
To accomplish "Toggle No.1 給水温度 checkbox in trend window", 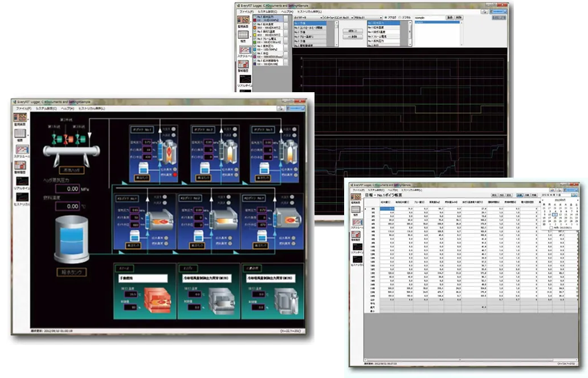I will (255, 24).
